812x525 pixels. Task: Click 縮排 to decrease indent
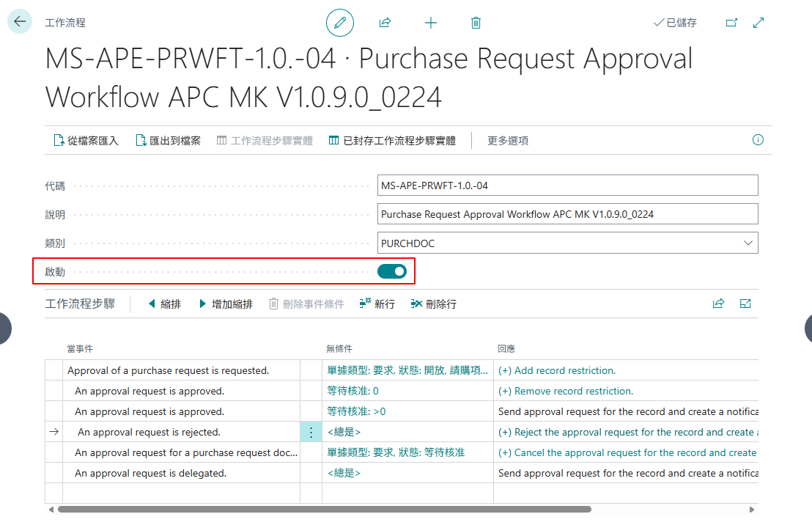(165, 304)
